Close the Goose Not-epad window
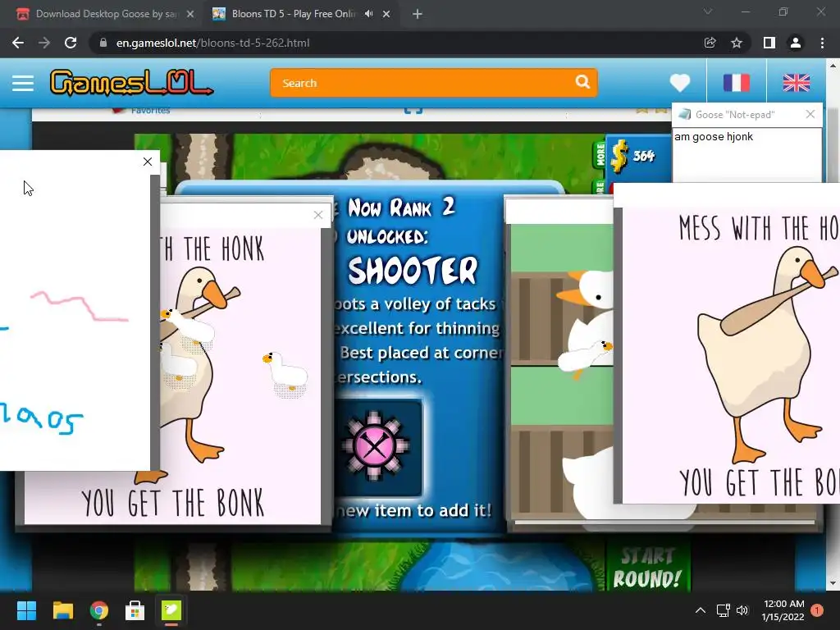 pyautogui.click(x=810, y=114)
